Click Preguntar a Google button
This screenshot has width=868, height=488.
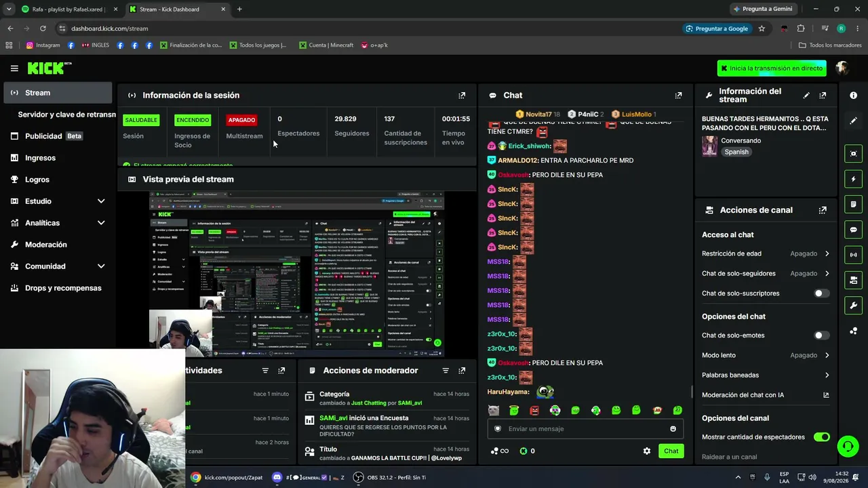tap(717, 28)
